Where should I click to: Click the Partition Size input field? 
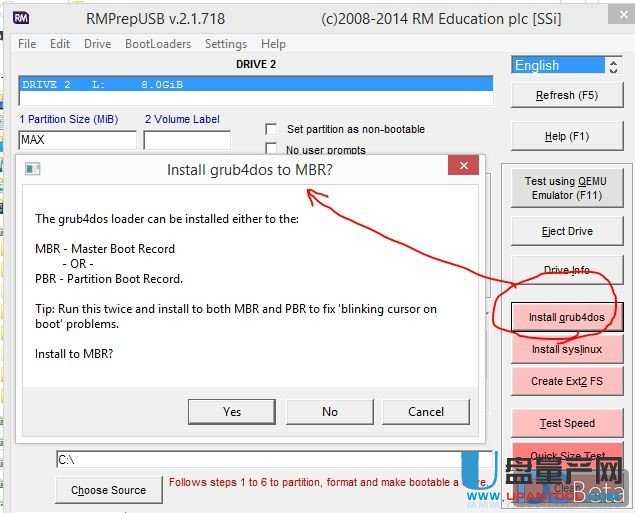coord(77,140)
